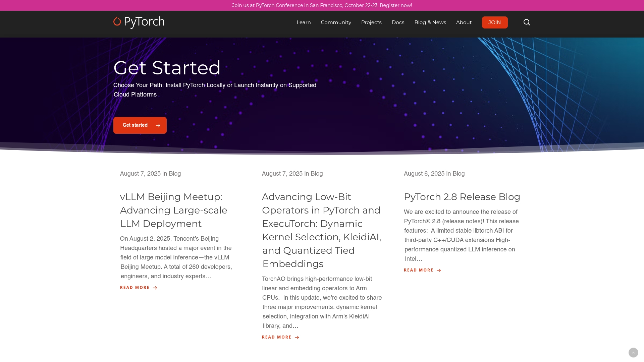Open vLLM Beijing Meetup article title
The width and height of the screenshot is (644, 362).
[173, 210]
